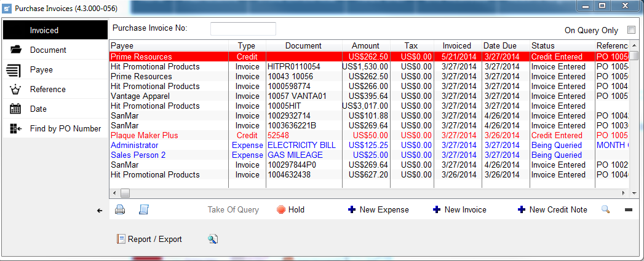The height and width of the screenshot is (261, 644).
Task: Select the US$627.20 amount cell
Action: (366, 175)
